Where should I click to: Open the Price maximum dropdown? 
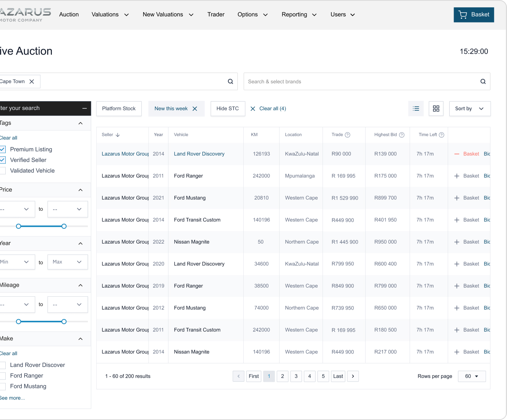point(68,209)
